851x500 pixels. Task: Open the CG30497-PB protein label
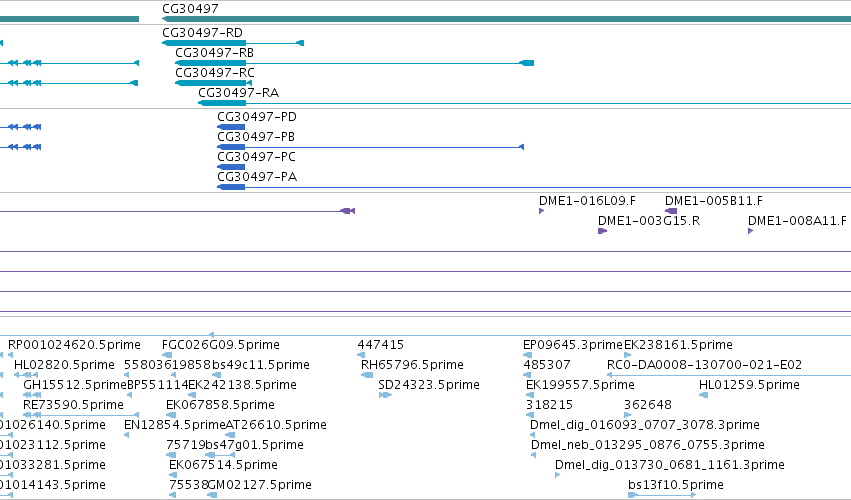[256, 137]
